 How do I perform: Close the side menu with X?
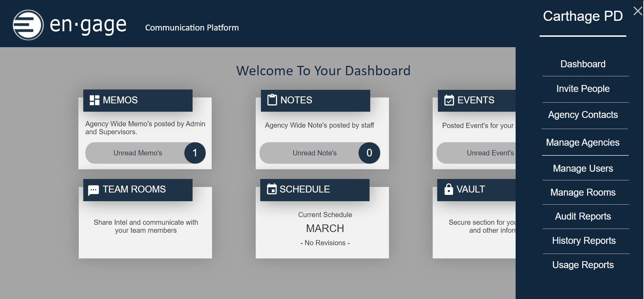click(638, 11)
